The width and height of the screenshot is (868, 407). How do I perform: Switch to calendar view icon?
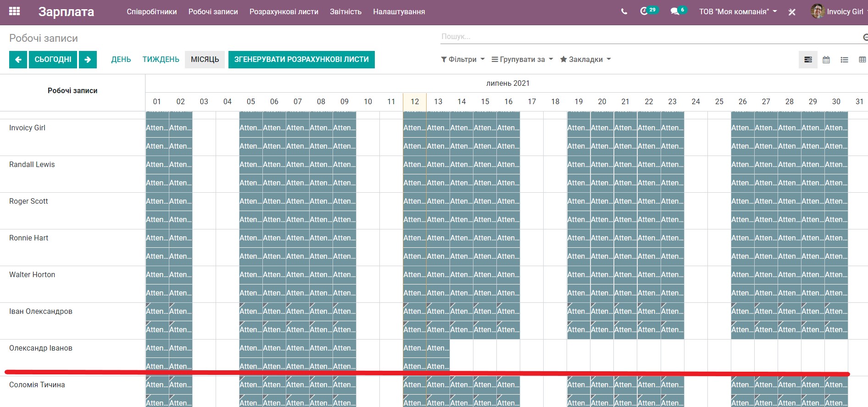click(826, 60)
